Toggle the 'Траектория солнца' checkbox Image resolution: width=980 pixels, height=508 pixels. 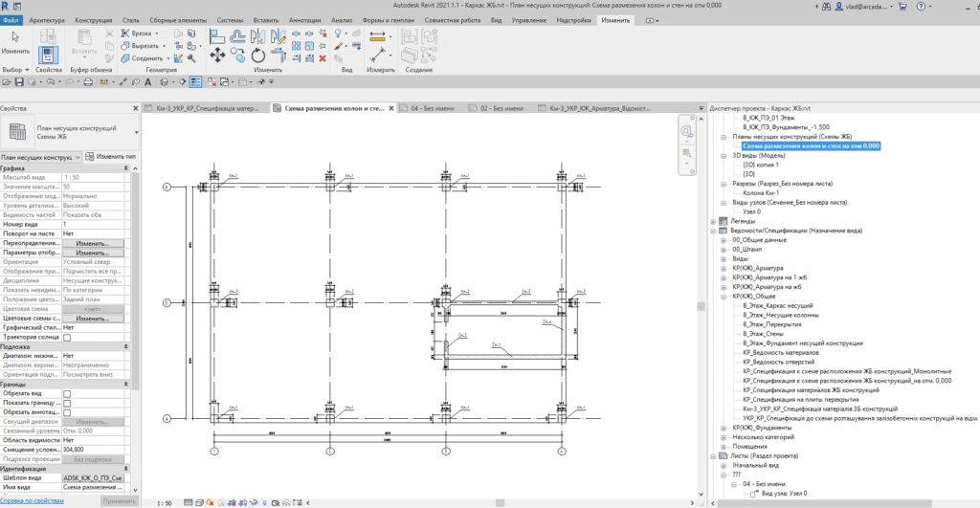67,337
